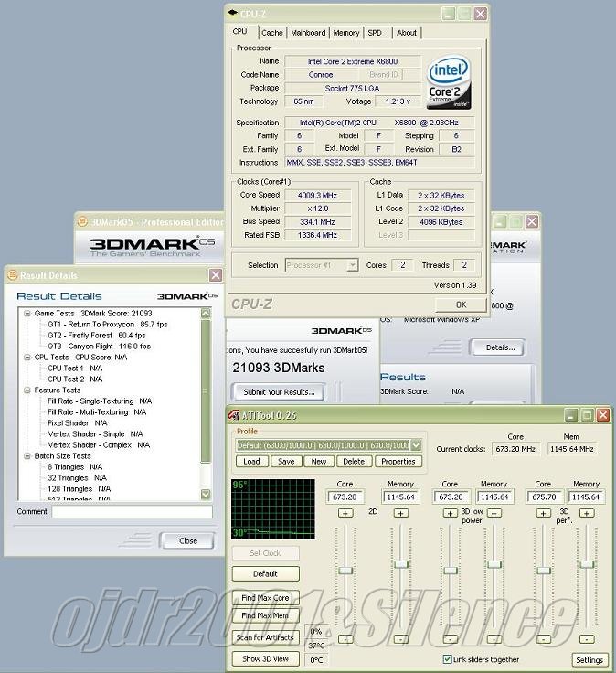Click the Default clocks button

(x=266, y=574)
